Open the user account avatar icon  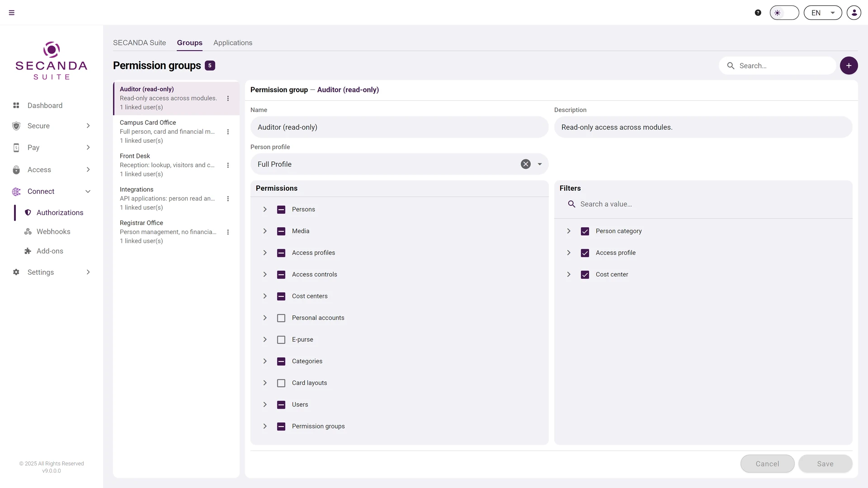[x=854, y=13]
